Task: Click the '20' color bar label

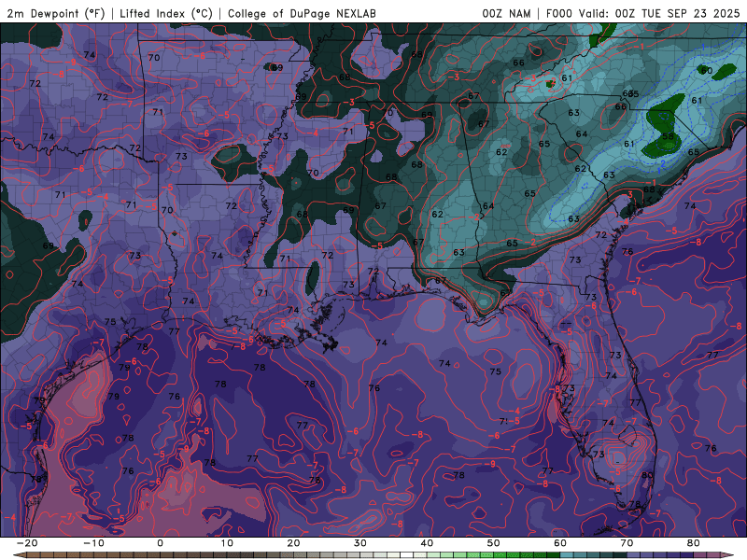Action: (293, 543)
